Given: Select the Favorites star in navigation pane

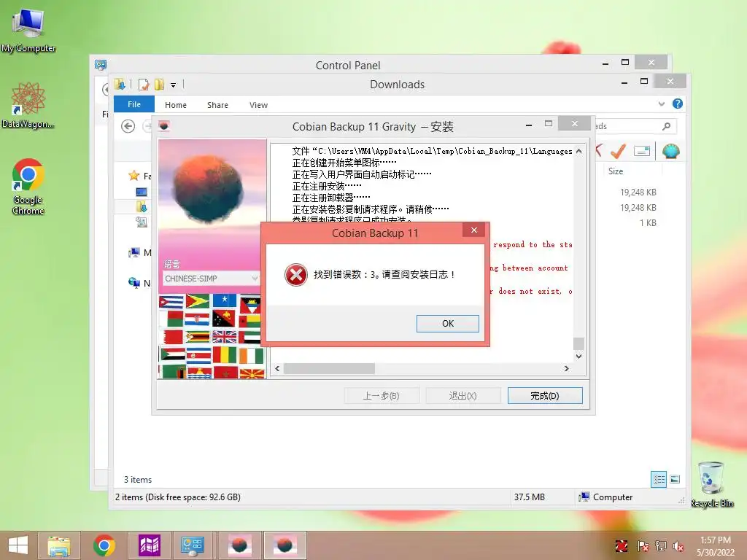Looking at the screenshot, I should [x=134, y=176].
